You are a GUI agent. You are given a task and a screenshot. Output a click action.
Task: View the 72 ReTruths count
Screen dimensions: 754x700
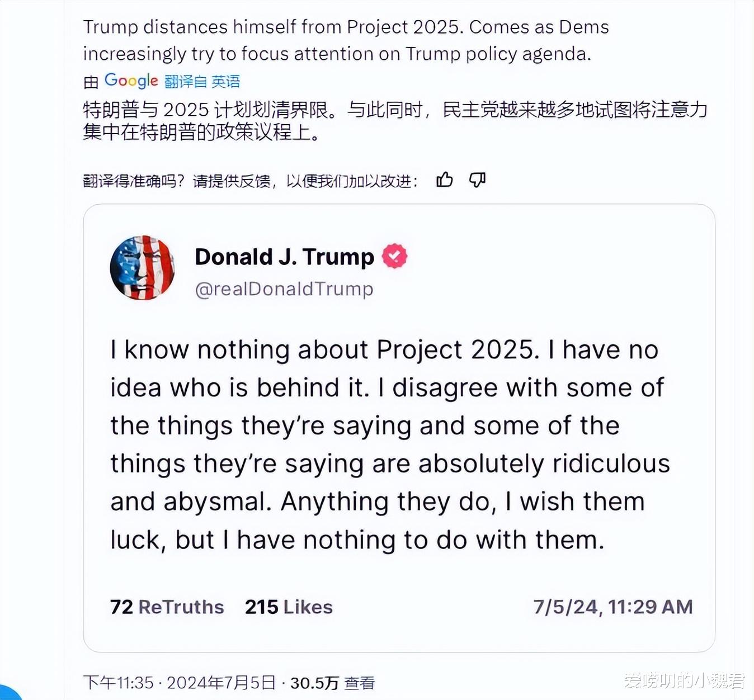click(x=167, y=607)
